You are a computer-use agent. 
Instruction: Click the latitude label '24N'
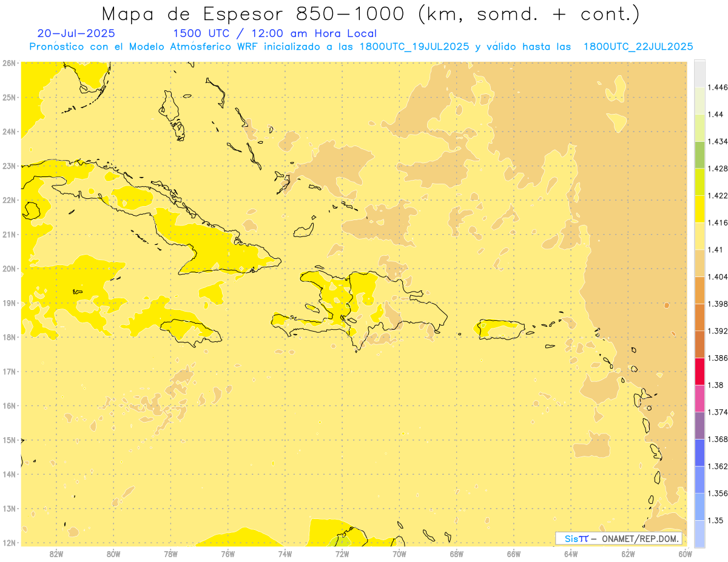[9, 132]
